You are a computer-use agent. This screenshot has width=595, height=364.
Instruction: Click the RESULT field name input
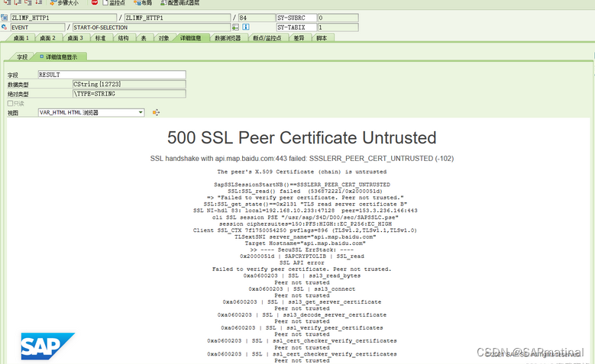[x=112, y=75]
